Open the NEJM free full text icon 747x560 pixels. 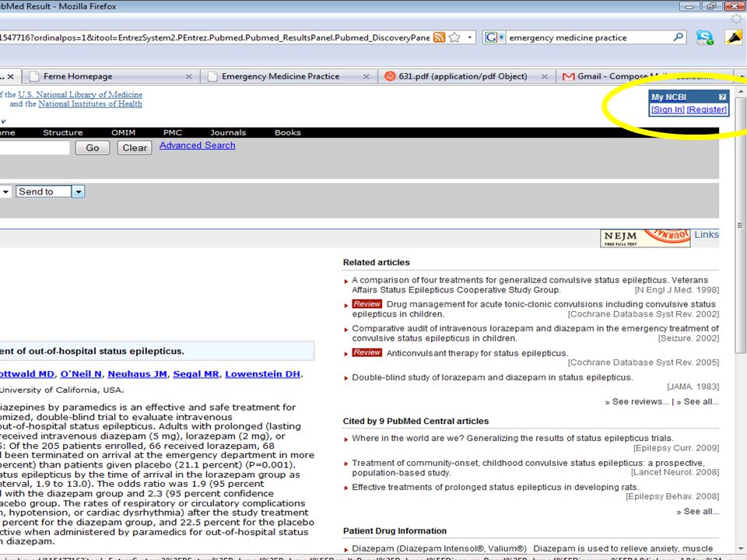point(645,238)
